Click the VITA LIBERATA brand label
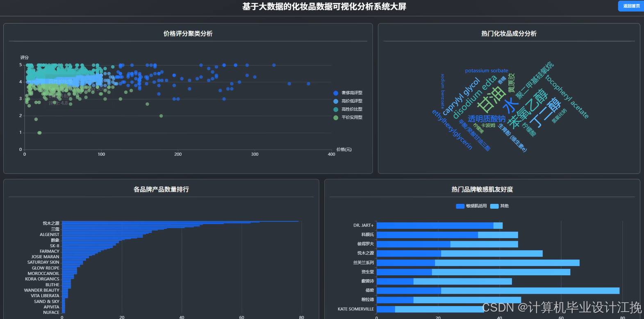This screenshot has height=319, width=644. point(45,296)
